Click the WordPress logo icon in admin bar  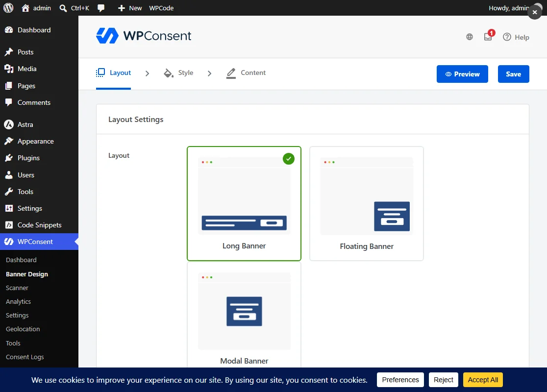[x=8, y=8]
